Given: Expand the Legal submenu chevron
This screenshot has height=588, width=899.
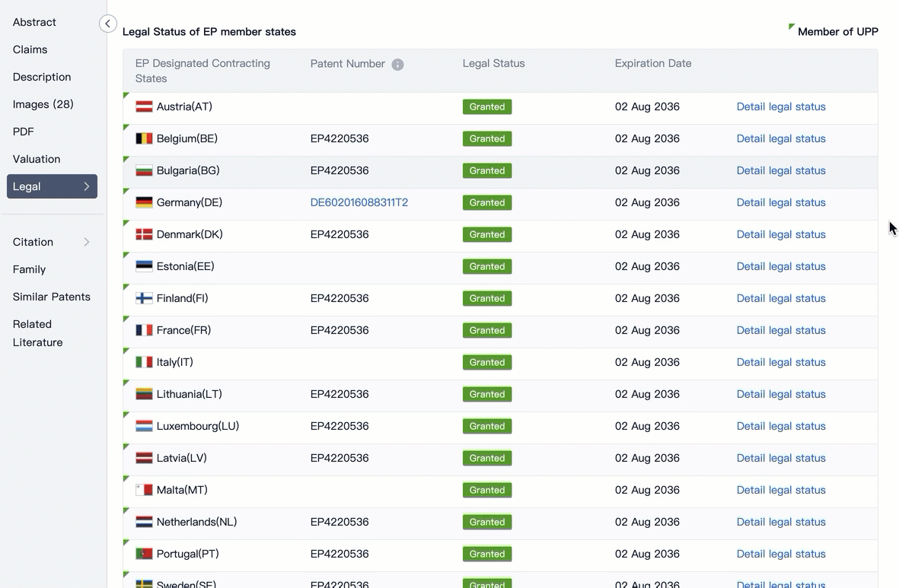Looking at the screenshot, I should pyautogui.click(x=87, y=186).
